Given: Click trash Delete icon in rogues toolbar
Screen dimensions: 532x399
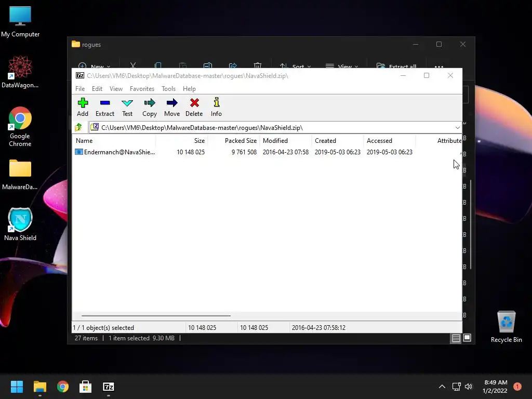Looking at the screenshot, I should click(258, 65).
